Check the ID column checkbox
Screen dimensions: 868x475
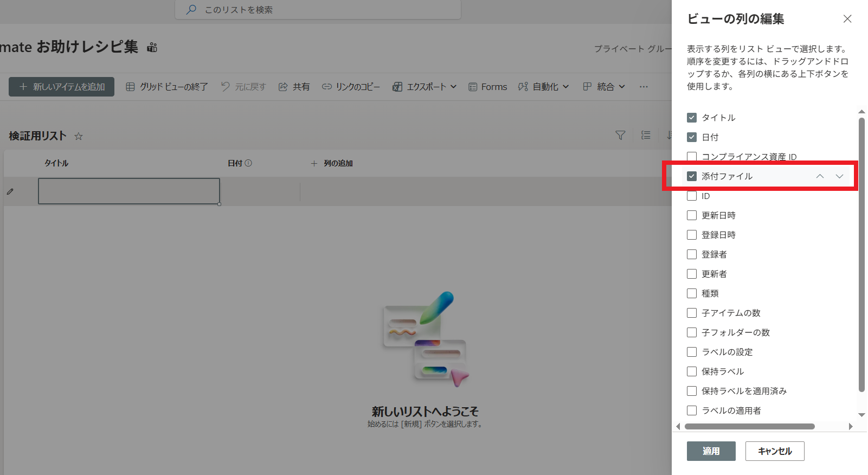click(692, 196)
